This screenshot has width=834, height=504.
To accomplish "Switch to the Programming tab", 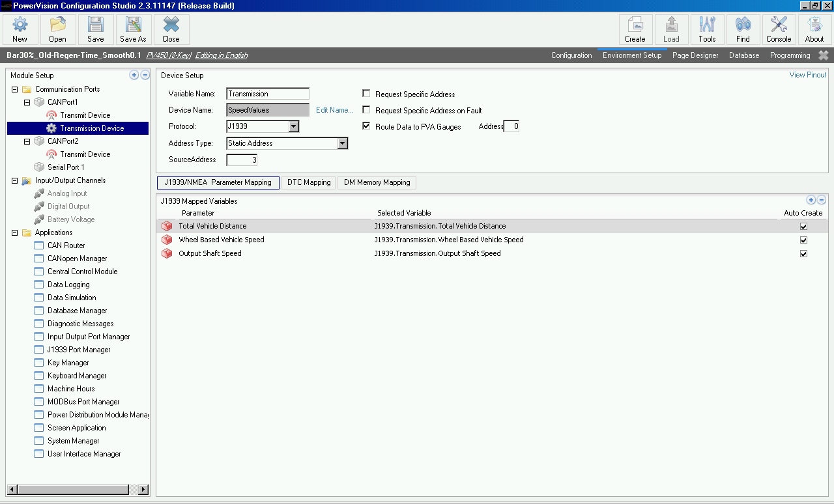I will 790,55.
